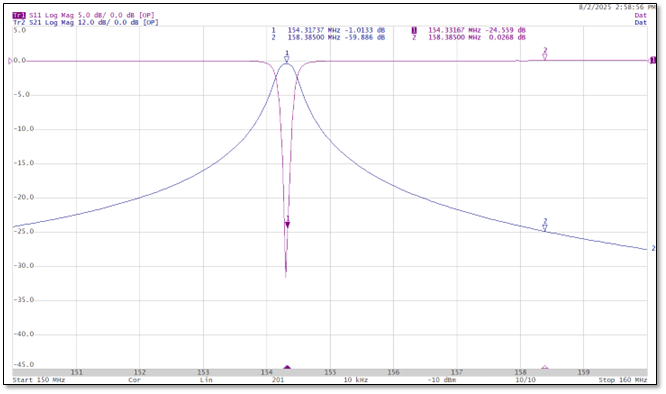666x394 pixels.
Task: Click the -15.0 scale label
Action: click(x=23, y=163)
